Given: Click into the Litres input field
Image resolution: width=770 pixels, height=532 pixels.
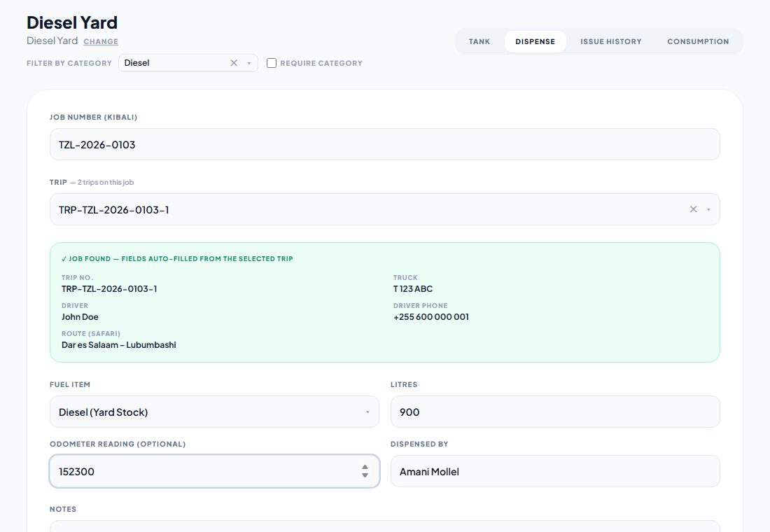Looking at the screenshot, I should click(555, 412).
